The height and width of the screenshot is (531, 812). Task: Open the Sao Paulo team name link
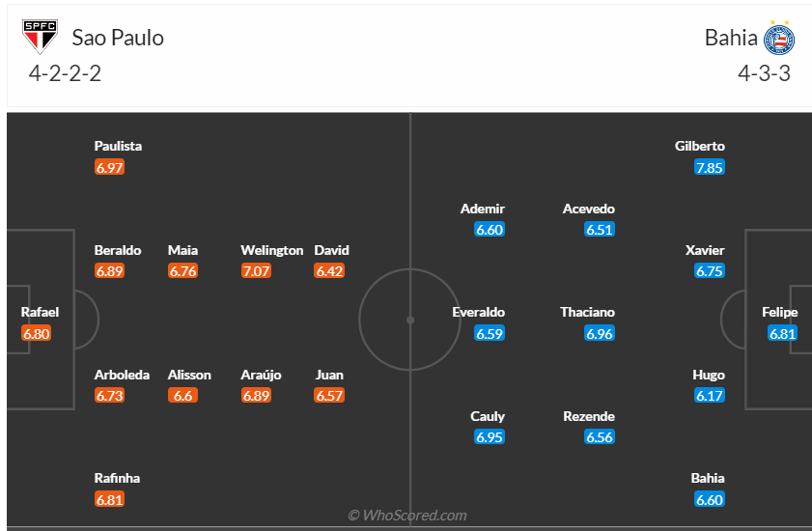click(118, 38)
